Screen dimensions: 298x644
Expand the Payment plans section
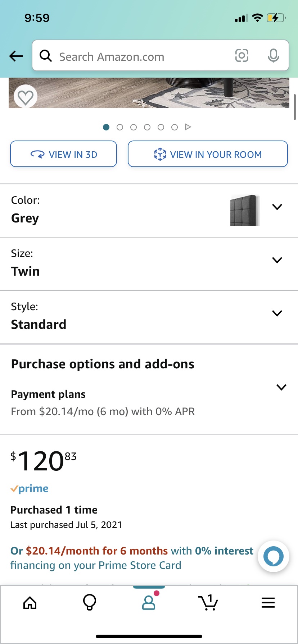point(281,387)
